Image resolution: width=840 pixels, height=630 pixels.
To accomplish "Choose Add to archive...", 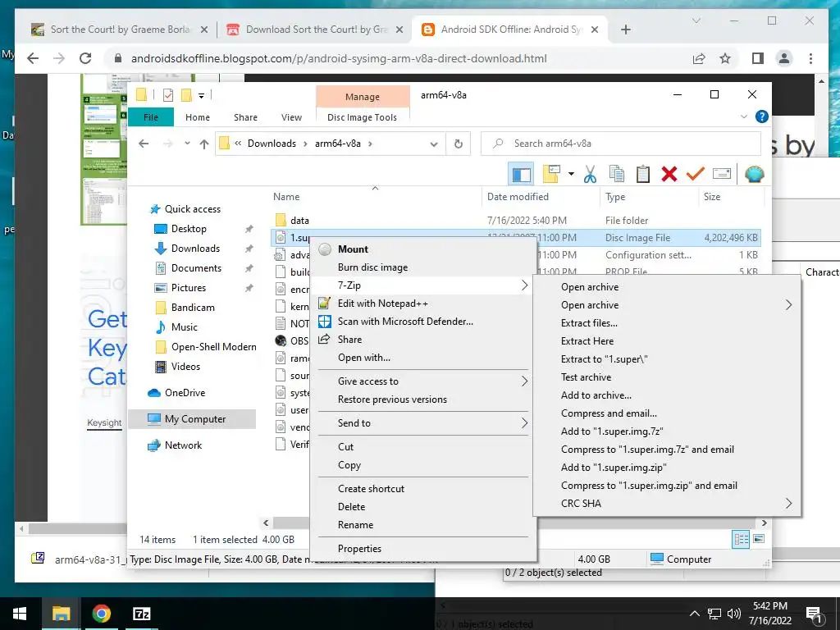I will click(x=667, y=395).
